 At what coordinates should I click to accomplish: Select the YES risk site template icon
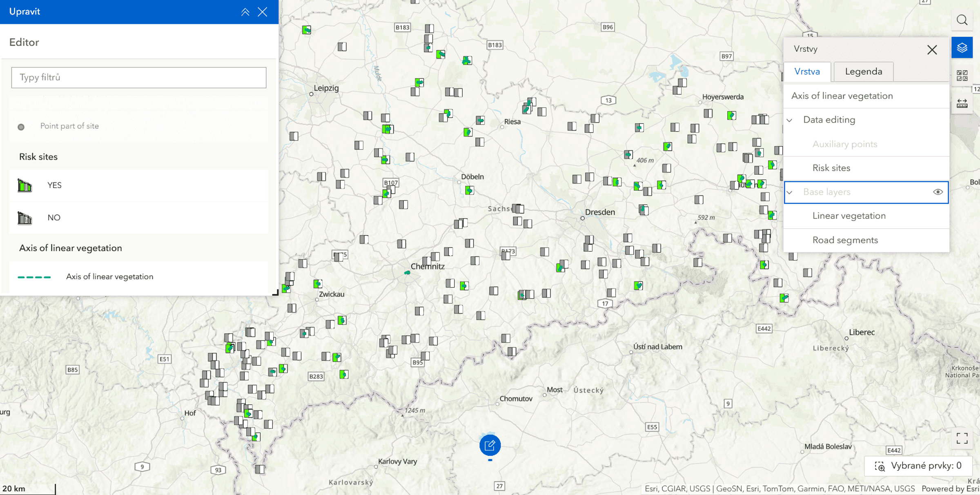click(x=25, y=185)
